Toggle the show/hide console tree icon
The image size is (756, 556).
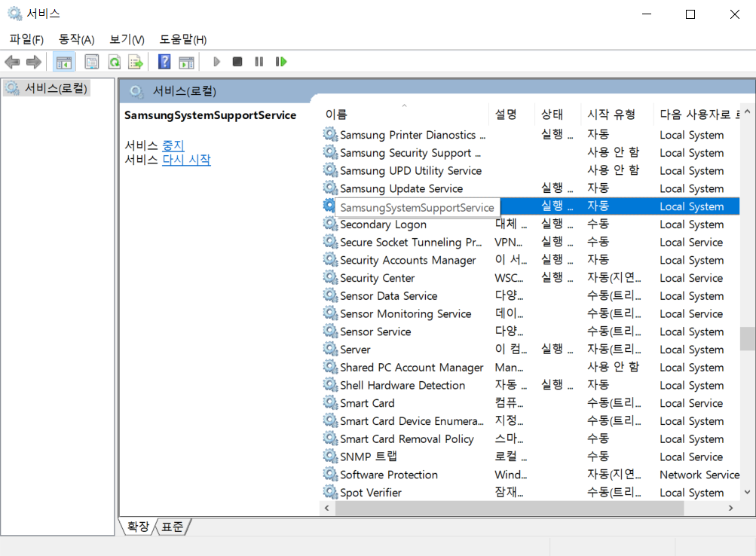tap(63, 62)
